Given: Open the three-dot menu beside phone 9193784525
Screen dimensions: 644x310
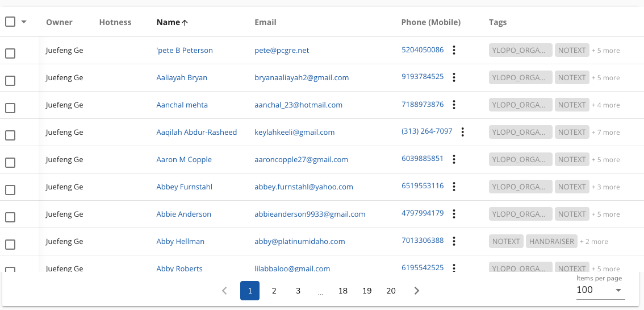Looking at the screenshot, I should click(454, 77).
